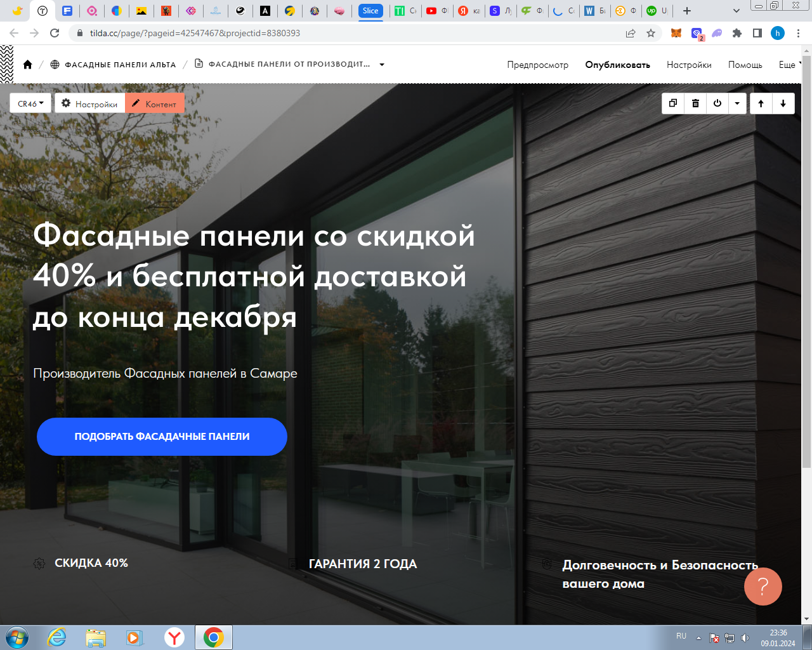Open the CR46 block type dropdown
This screenshot has height=650, width=812.
(30, 103)
